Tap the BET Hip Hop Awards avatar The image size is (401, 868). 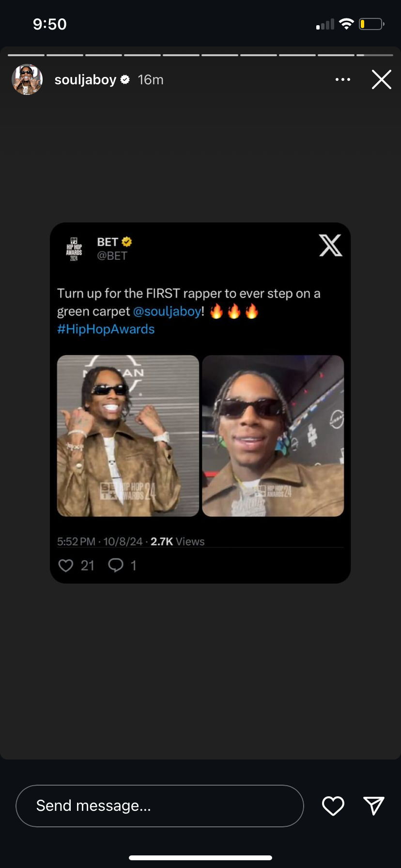click(74, 248)
